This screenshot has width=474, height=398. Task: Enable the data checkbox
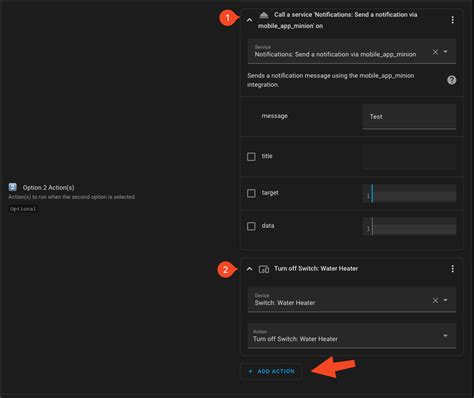pos(251,226)
